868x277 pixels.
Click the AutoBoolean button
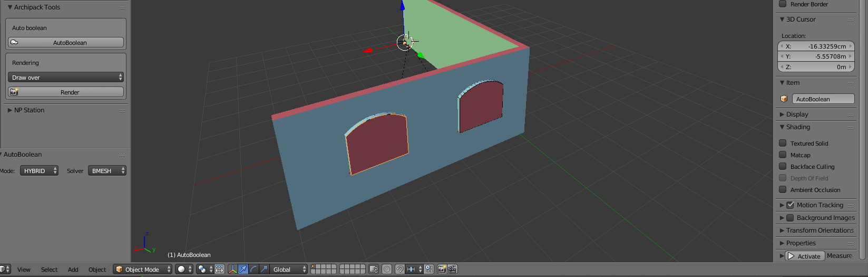[66, 42]
